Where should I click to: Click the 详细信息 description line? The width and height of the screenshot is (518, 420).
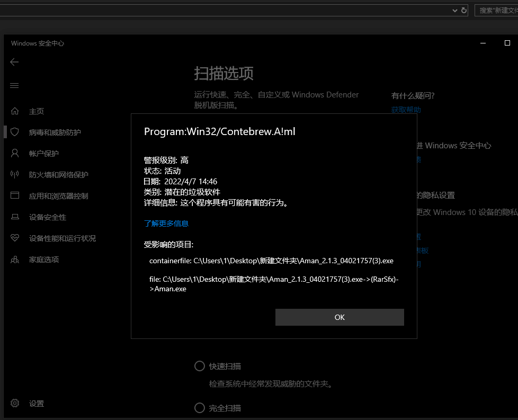point(217,202)
